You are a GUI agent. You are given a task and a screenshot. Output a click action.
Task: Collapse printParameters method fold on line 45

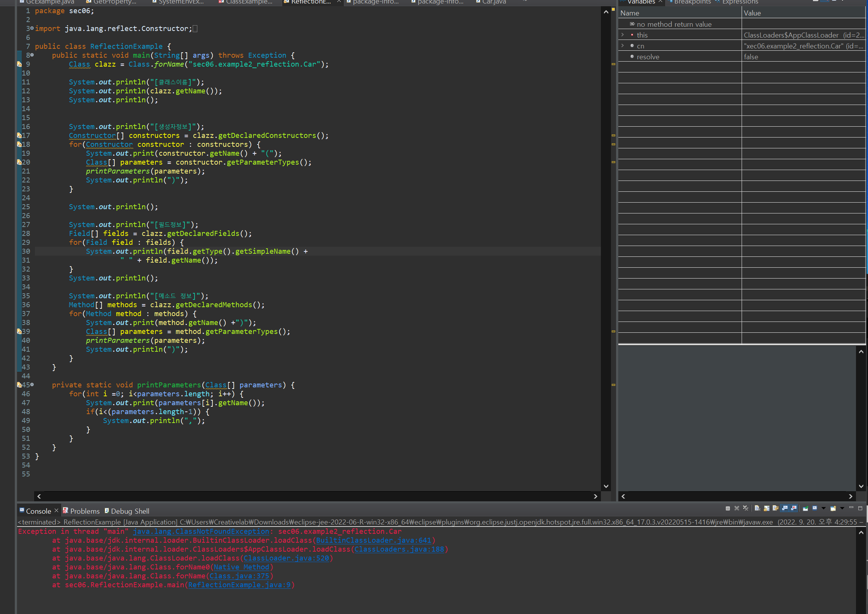click(32, 385)
